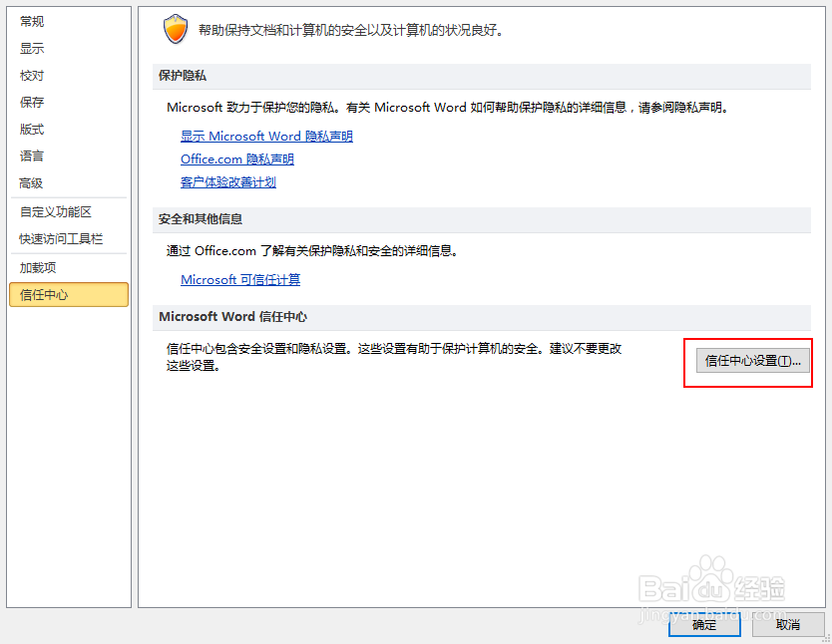This screenshot has width=832, height=644.
Task: Click the 保护隐私 section heading
Action: tap(183, 76)
